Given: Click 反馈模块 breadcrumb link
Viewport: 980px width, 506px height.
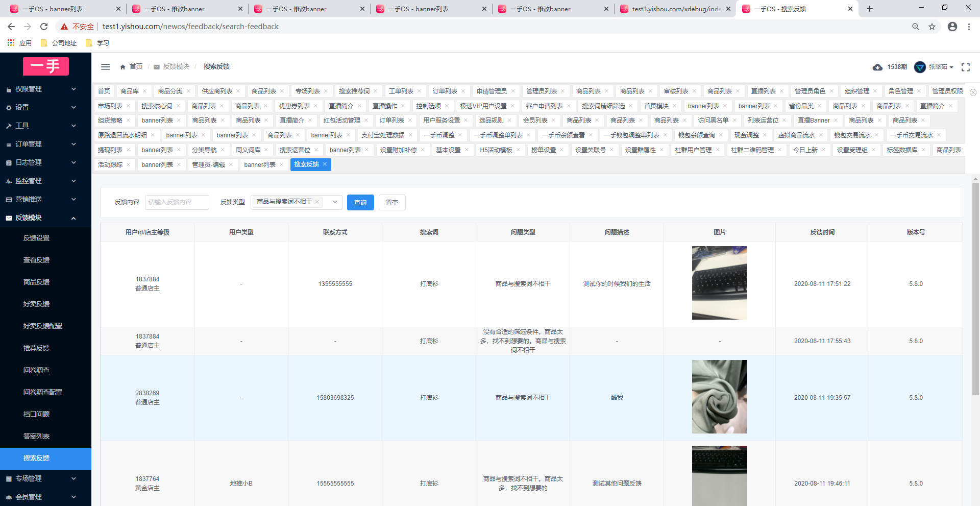Looking at the screenshot, I should (x=176, y=67).
